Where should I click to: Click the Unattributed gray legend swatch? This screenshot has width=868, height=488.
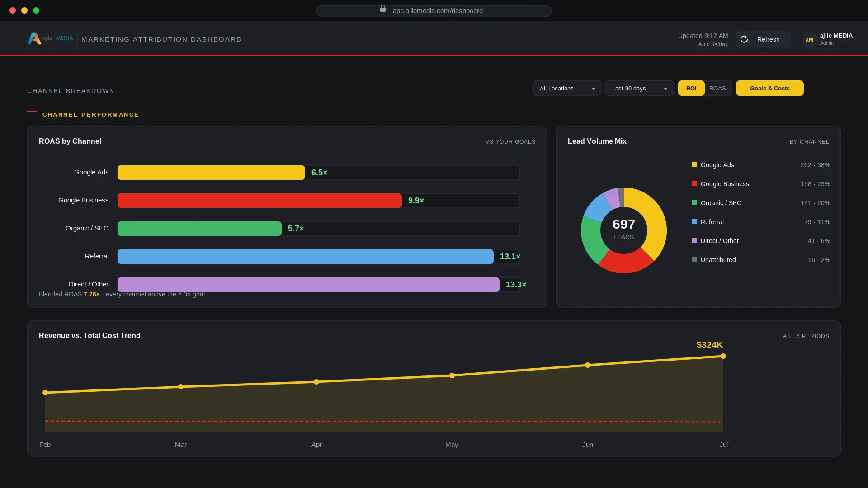point(694,259)
